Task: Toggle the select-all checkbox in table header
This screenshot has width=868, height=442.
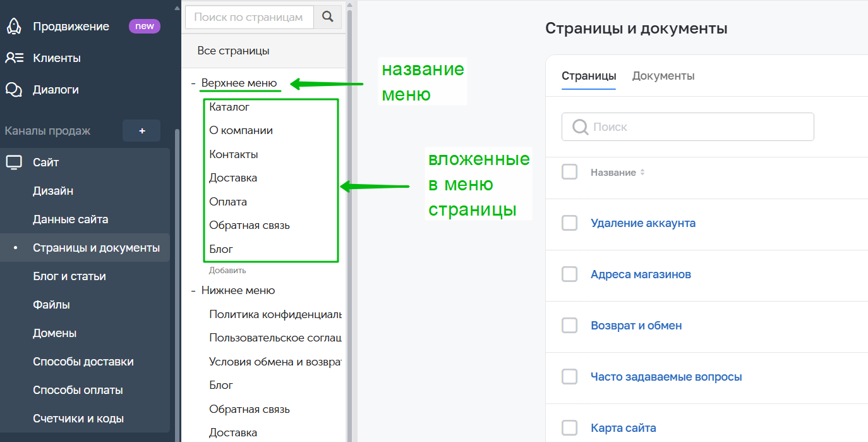Action: point(569,172)
